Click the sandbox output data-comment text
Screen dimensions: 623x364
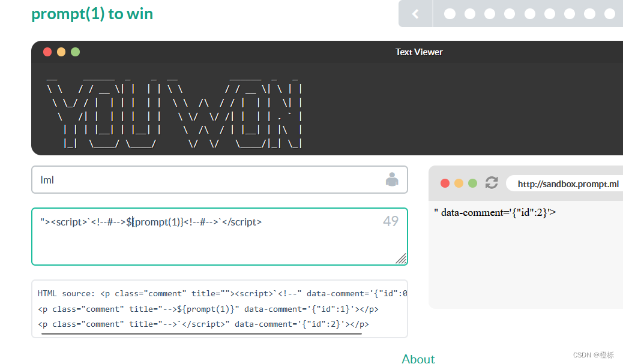495,213
